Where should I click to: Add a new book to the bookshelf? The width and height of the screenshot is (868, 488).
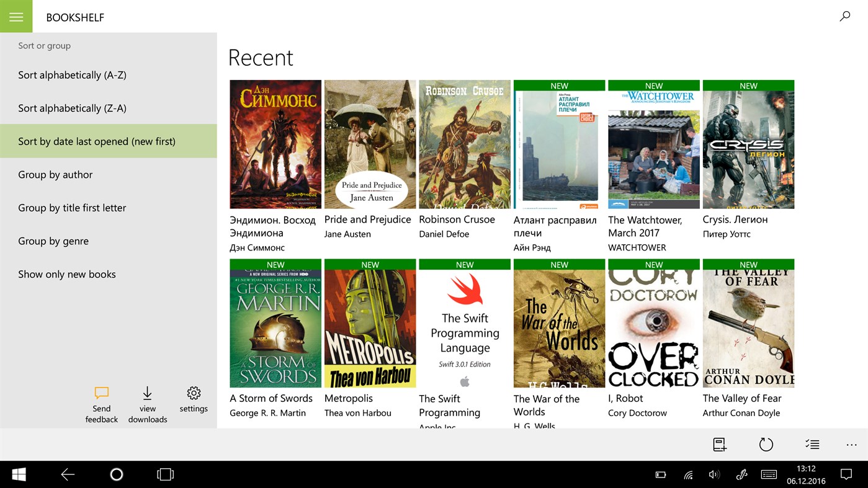pyautogui.click(x=718, y=445)
